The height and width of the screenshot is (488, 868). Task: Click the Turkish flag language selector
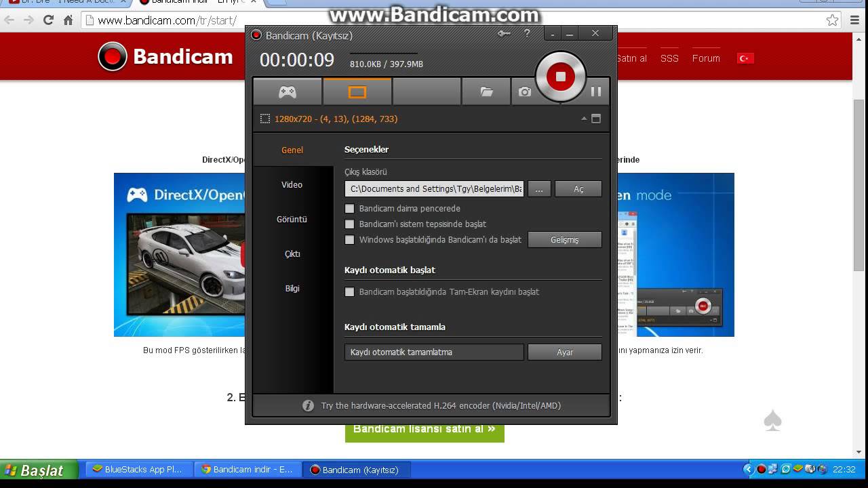tap(745, 58)
